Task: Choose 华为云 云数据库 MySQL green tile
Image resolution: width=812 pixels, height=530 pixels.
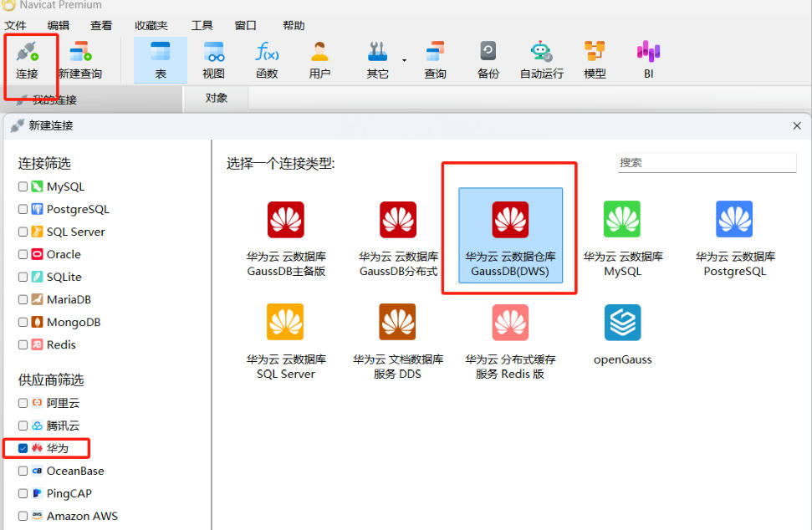Action: [622, 238]
